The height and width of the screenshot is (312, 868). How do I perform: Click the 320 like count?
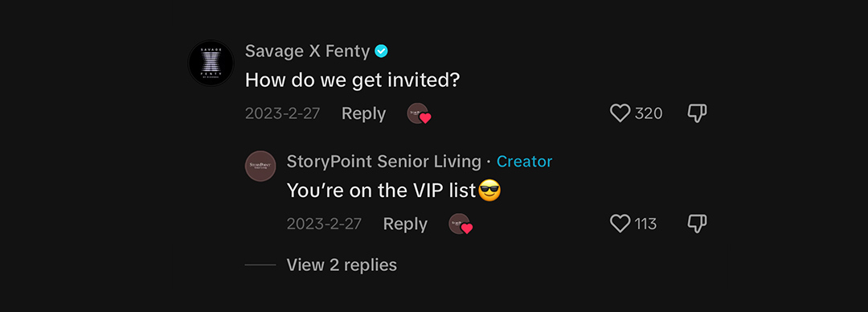[649, 113]
